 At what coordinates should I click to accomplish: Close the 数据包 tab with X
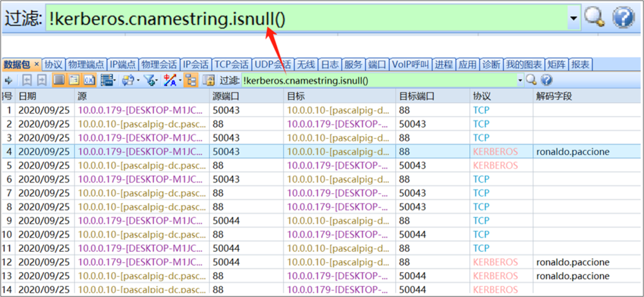(x=36, y=64)
